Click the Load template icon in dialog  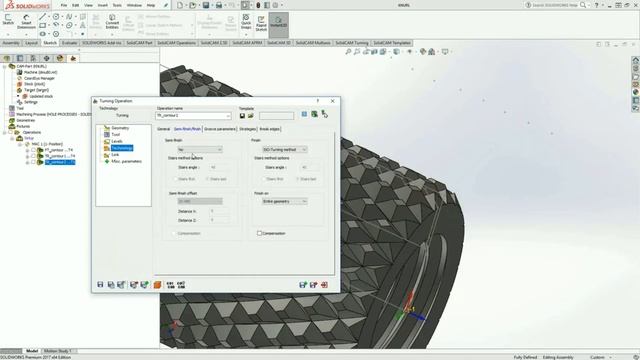point(251,116)
